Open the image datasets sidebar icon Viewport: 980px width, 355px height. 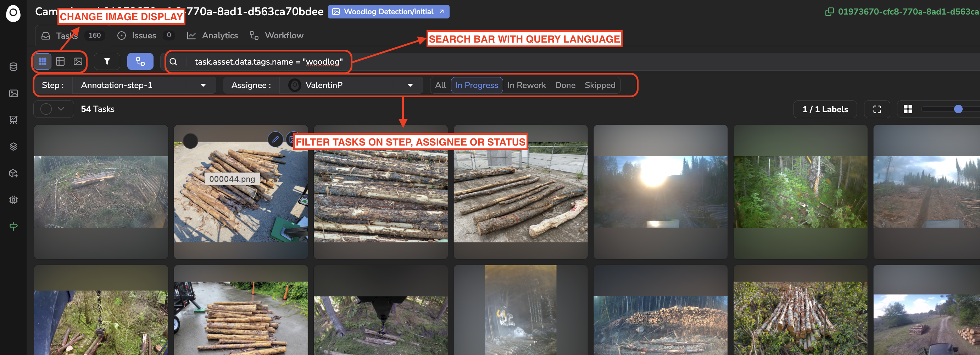13,93
